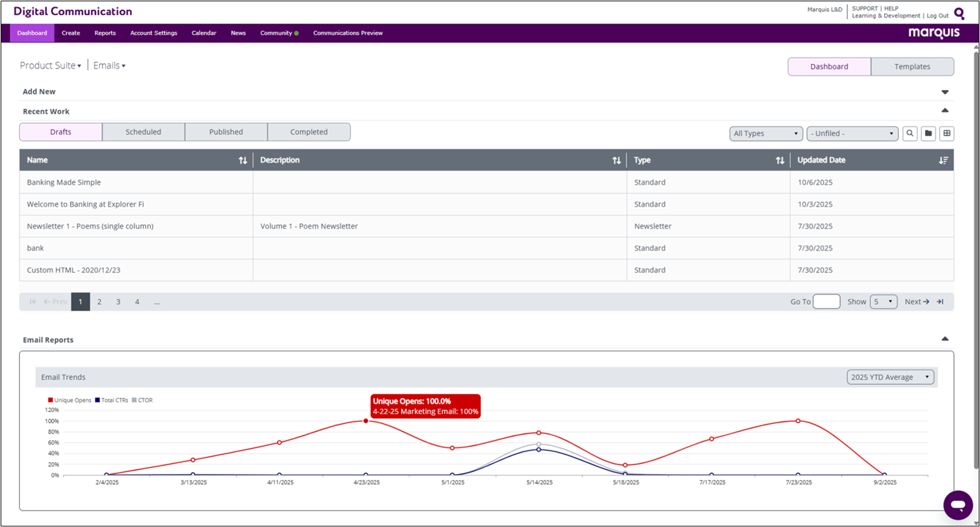980x527 pixels.
Task: Click the Templates button
Action: (x=912, y=67)
